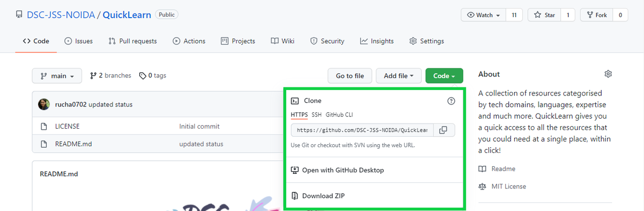Click the Watch button

click(x=484, y=15)
